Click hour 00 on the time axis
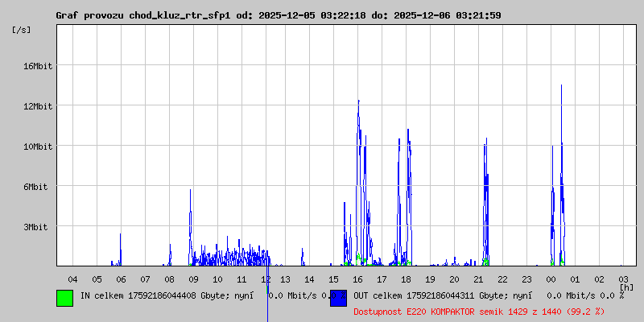 [551, 279]
